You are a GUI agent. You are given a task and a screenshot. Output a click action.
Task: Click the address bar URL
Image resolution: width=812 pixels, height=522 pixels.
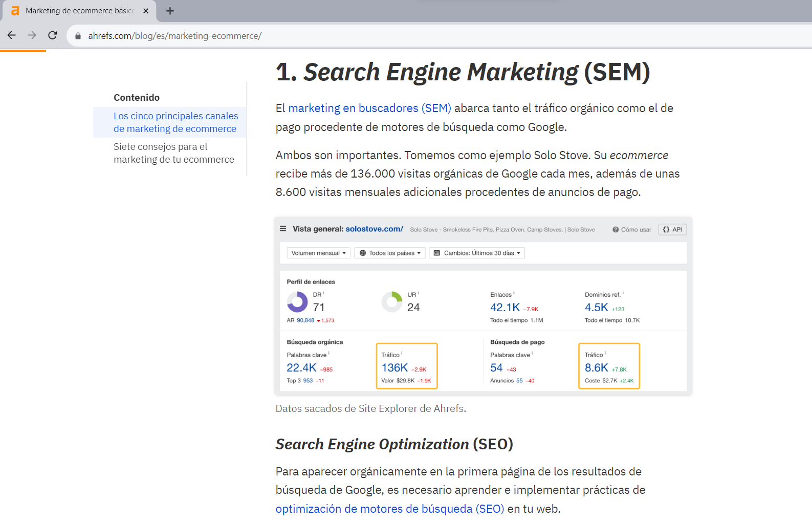tap(174, 36)
